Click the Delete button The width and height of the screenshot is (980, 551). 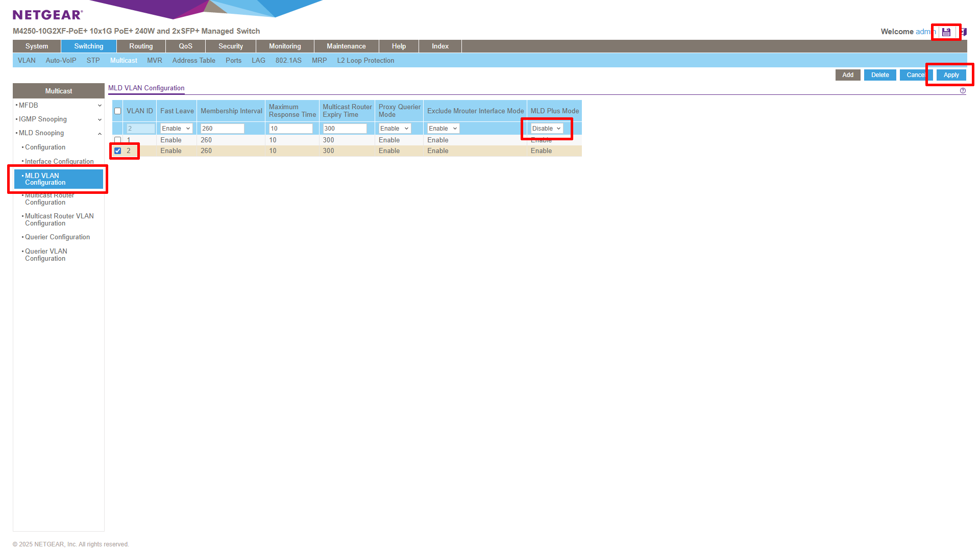point(880,74)
